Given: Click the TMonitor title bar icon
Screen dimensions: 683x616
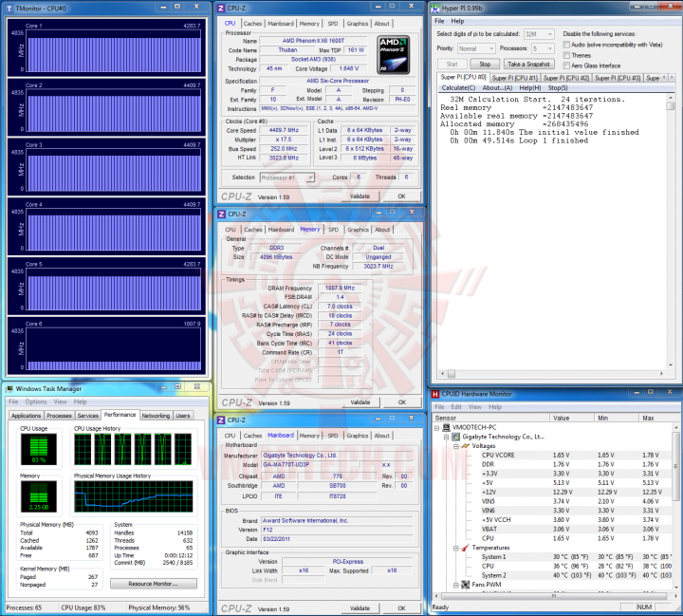Looking at the screenshot, I should point(9,9).
